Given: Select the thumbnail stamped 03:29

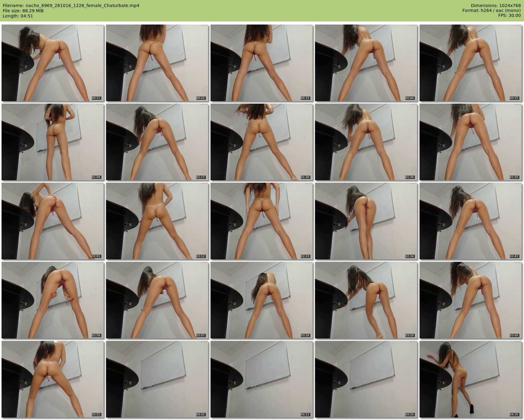Looking at the screenshot, I should coord(366,300).
